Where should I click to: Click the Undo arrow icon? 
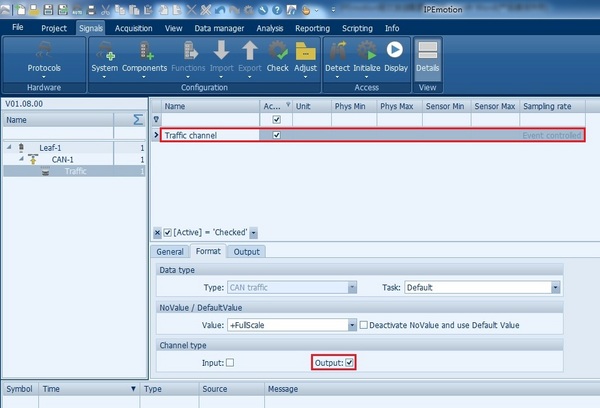[220, 10]
